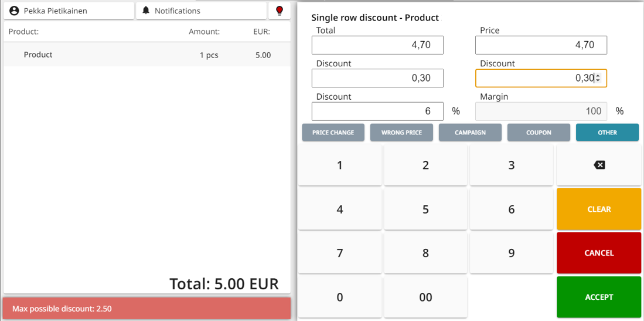The width and height of the screenshot is (644, 321).
Task: Select the Price Change discount reason
Action: [x=333, y=133]
